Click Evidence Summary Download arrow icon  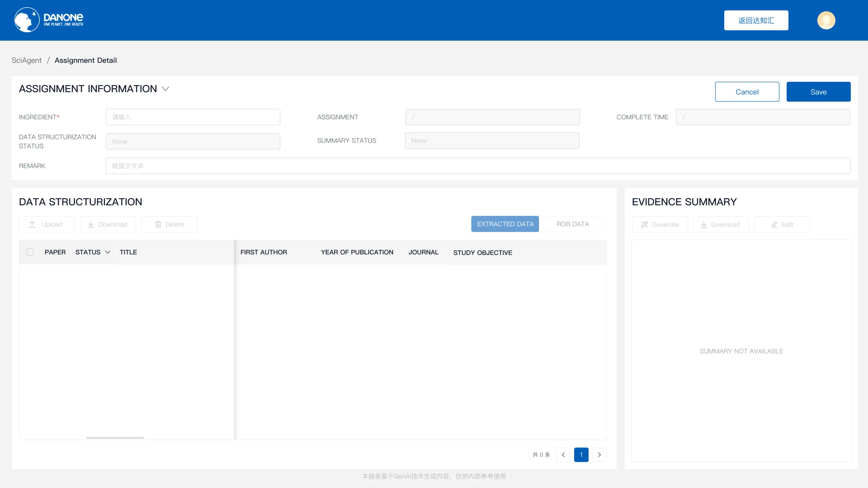(x=704, y=225)
